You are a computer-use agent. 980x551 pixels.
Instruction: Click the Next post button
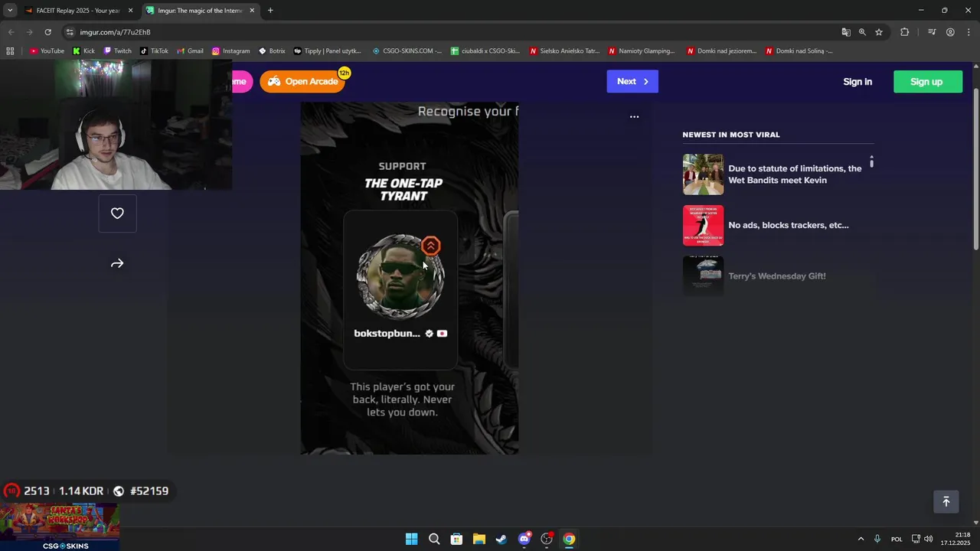click(632, 81)
